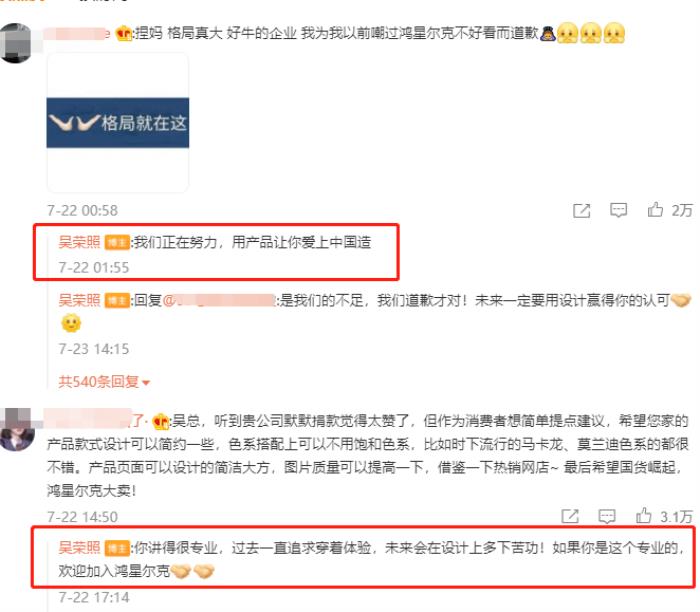Open reply box for first comment
700x612 pixels.
[x=618, y=210]
